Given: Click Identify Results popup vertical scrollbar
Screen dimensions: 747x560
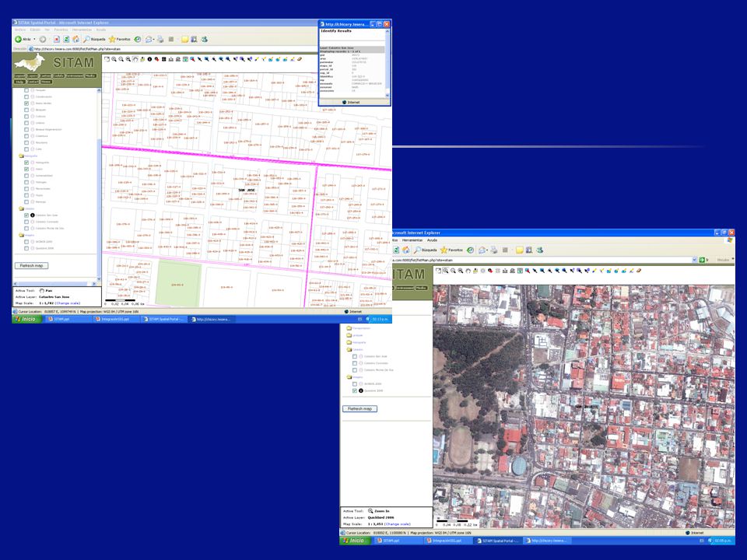Looking at the screenshot, I should (388, 63).
